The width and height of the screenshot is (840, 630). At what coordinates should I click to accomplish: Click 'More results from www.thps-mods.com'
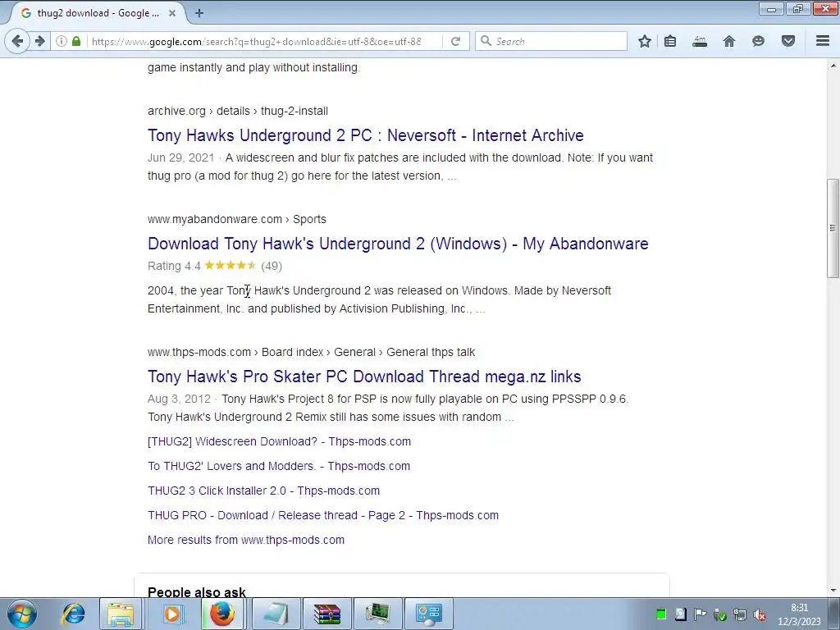pyautogui.click(x=246, y=540)
